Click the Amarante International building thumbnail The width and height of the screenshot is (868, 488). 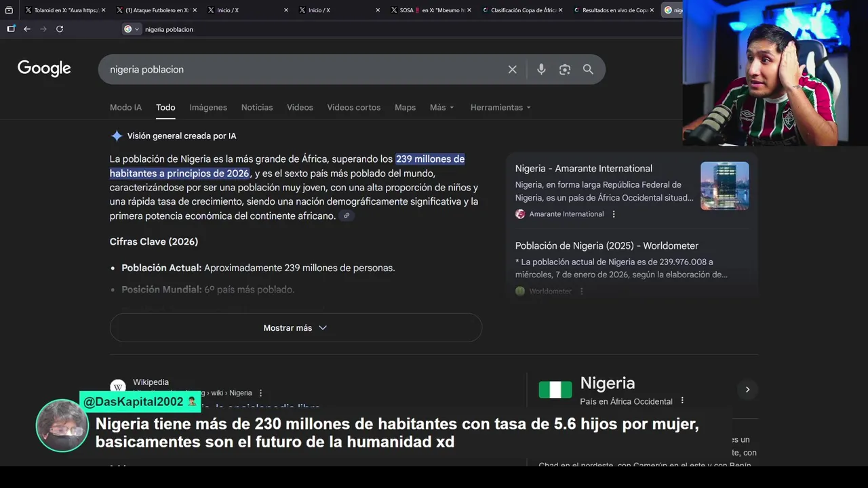(x=724, y=186)
